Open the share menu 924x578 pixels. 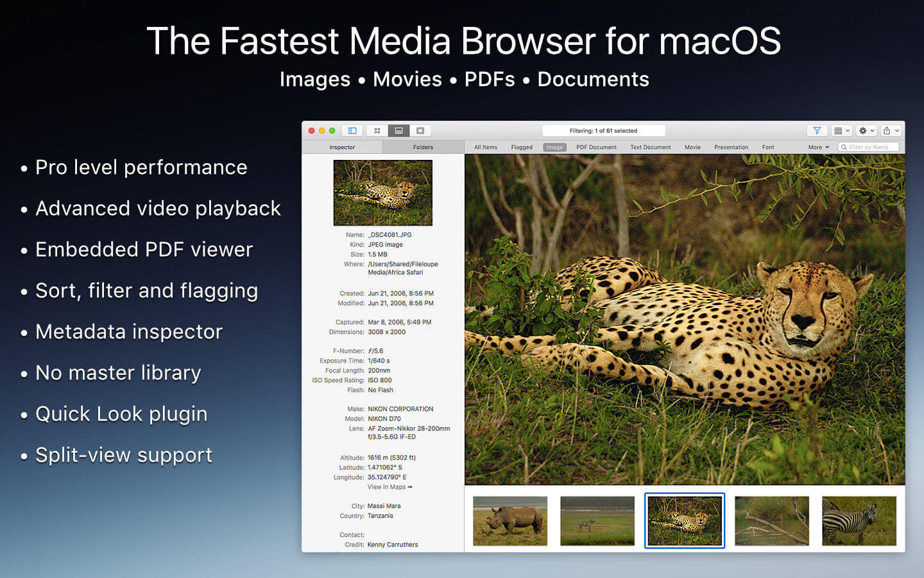(888, 130)
